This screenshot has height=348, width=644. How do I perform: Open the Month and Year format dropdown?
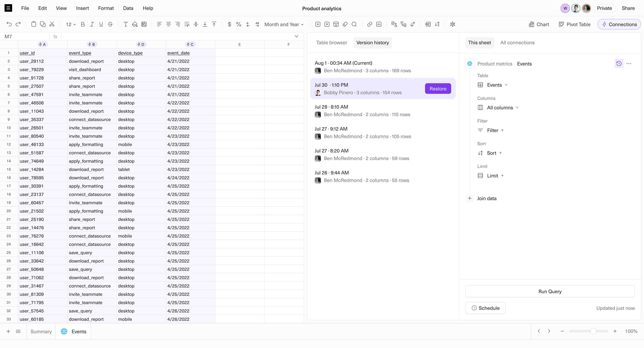point(284,24)
